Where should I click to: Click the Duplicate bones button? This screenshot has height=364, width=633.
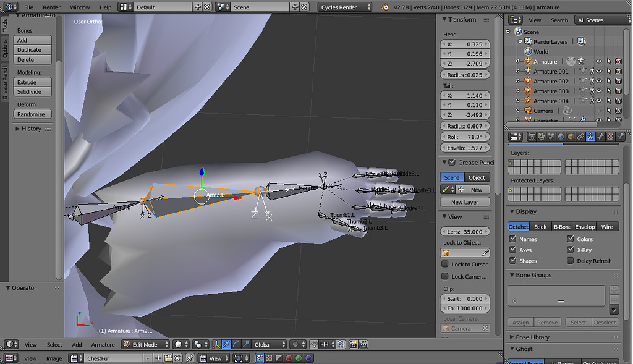(x=32, y=49)
